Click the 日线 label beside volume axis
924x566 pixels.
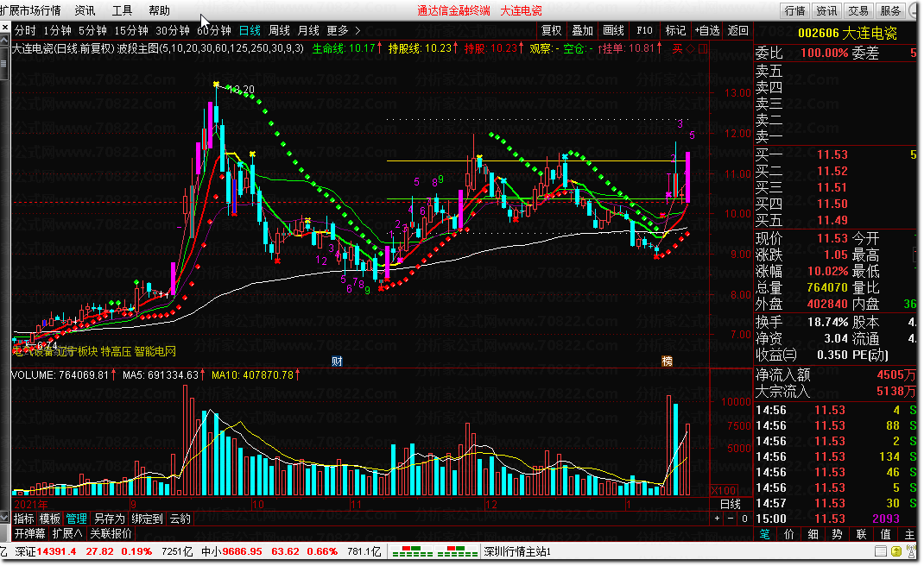click(x=731, y=504)
